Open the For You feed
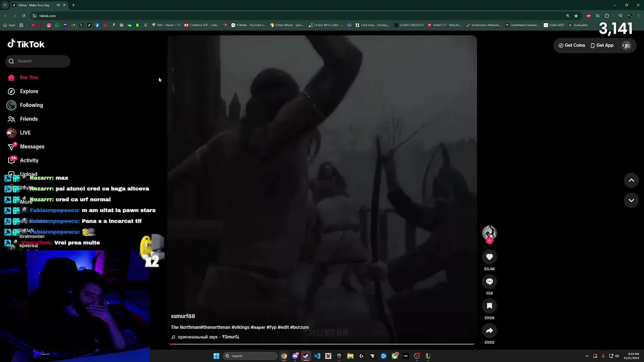Viewport: 644px width, 362px height. click(23, 77)
